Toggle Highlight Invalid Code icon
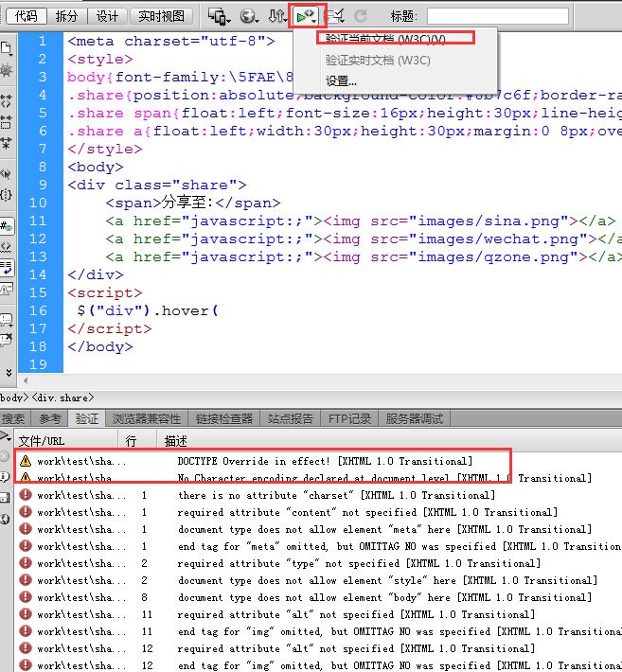The image size is (622, 672). [x=6, y=247]
